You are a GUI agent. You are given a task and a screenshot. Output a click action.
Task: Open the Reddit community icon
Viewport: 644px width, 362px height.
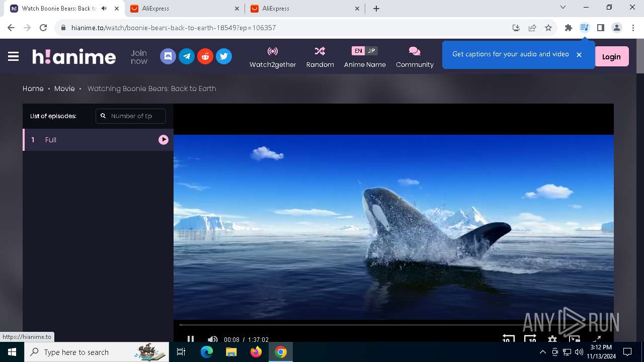pyautogui.click(x=205, y=56)
